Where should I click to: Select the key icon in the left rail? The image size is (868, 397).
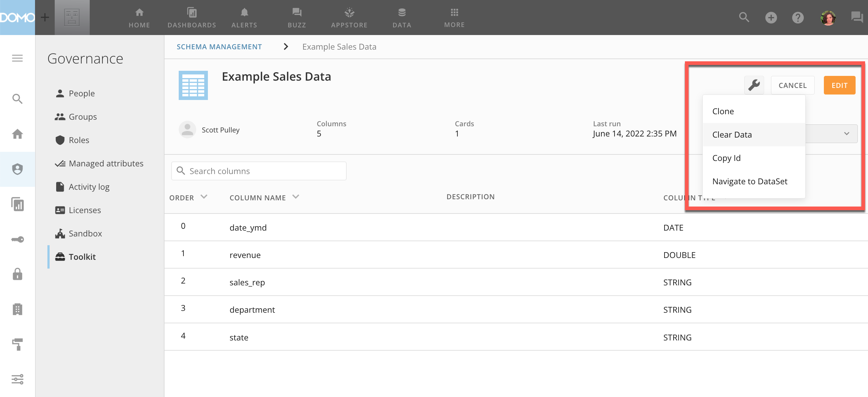(x=17, y=239)
